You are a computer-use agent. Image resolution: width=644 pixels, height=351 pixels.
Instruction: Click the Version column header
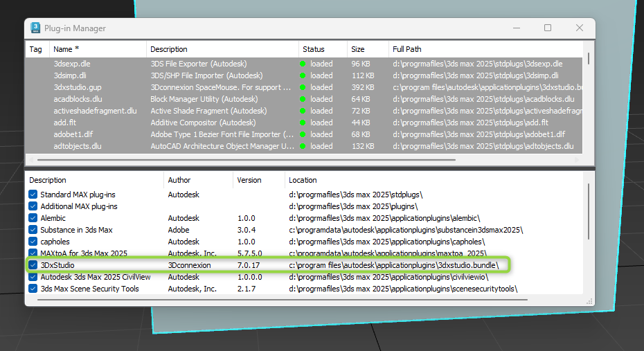259,180
